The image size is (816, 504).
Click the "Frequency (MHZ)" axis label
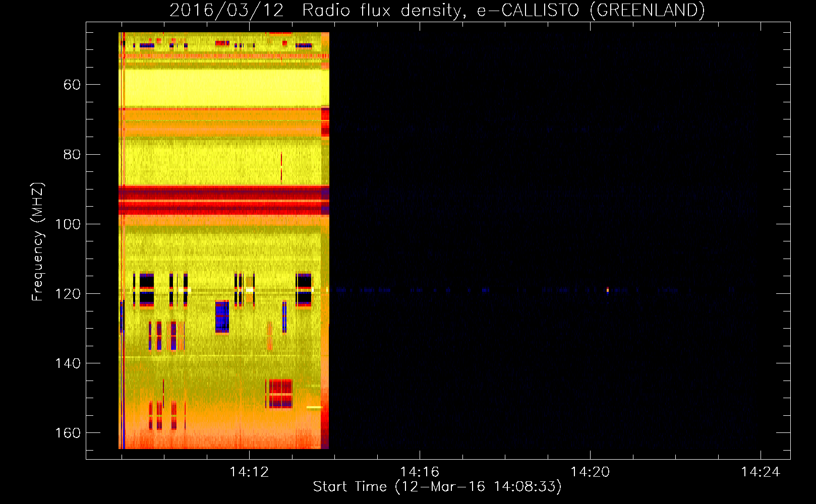38,241
